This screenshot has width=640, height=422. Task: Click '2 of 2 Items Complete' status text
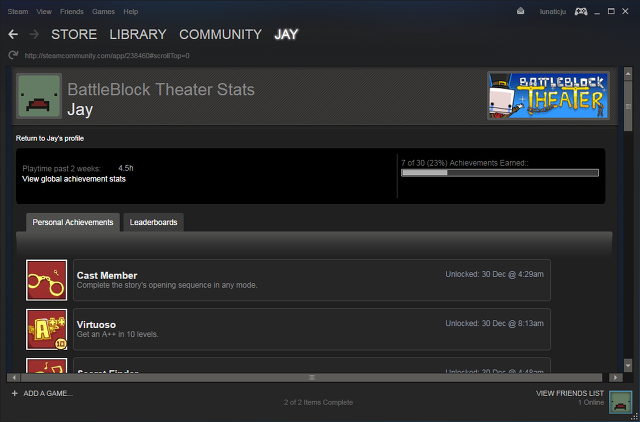(x=318, y=402)
